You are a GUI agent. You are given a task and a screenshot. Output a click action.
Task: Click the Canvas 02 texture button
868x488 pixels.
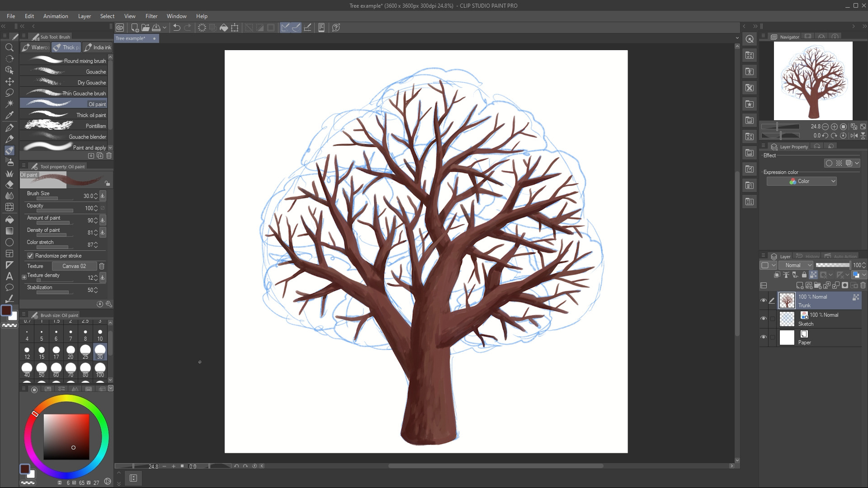point(74,266)
